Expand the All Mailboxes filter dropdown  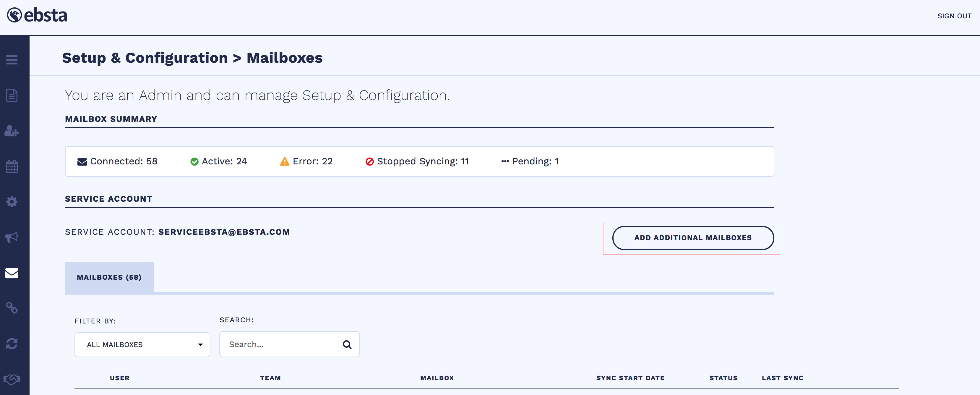[142, 345]
